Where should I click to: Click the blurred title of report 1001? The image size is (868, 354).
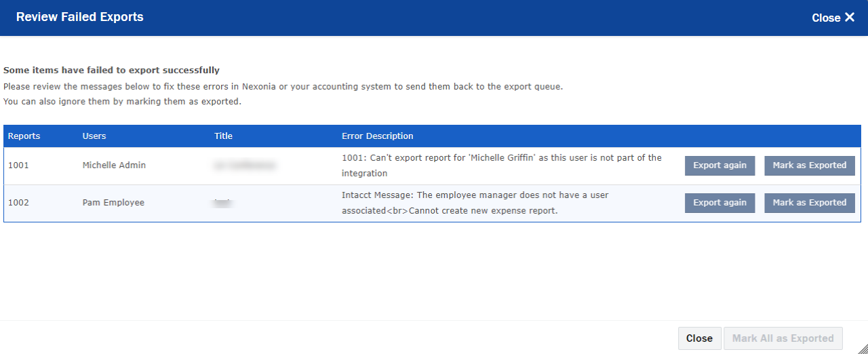pyautogui.click(x=245, y=165)
